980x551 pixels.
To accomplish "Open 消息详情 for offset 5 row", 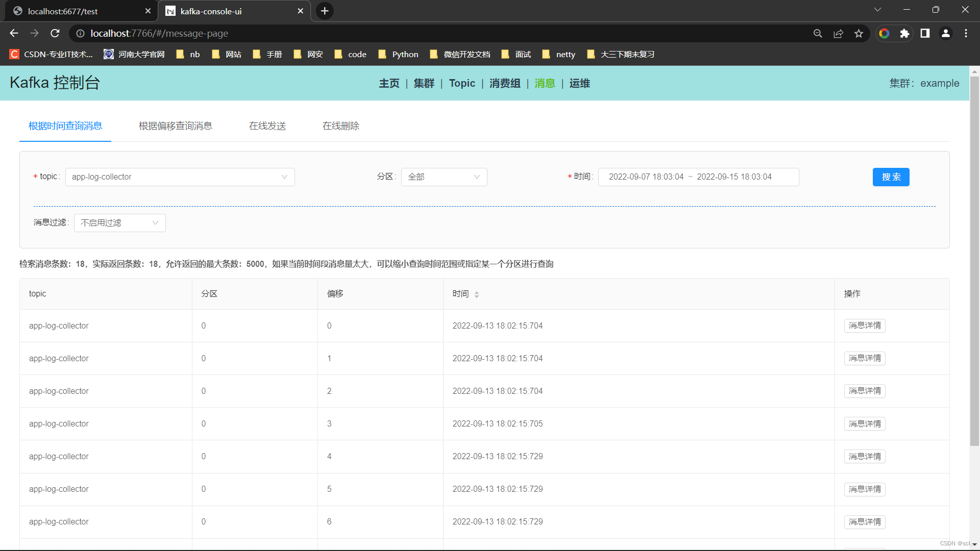I will [x=865, y=489].
